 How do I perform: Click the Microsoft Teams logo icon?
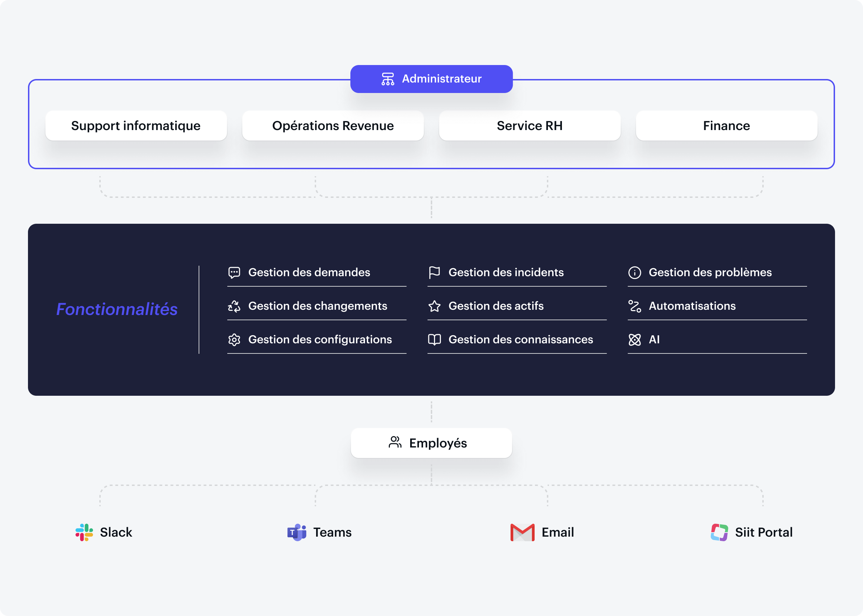[297, 532]
